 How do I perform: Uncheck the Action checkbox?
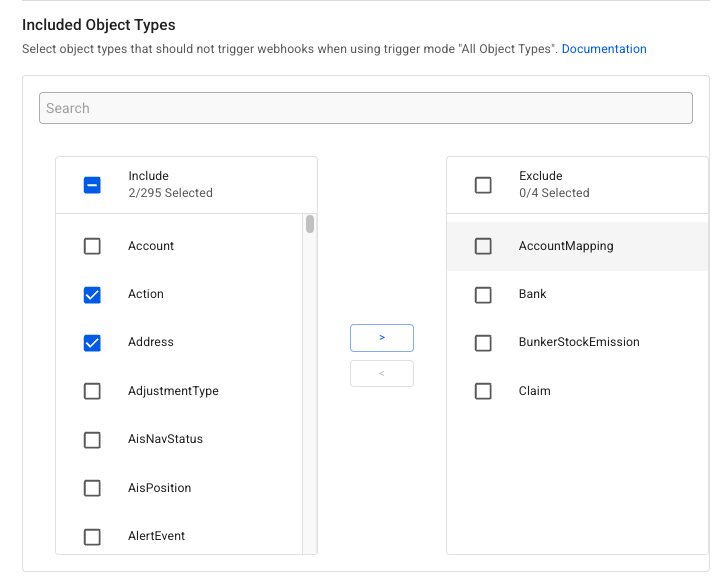(x=92, y=294)
